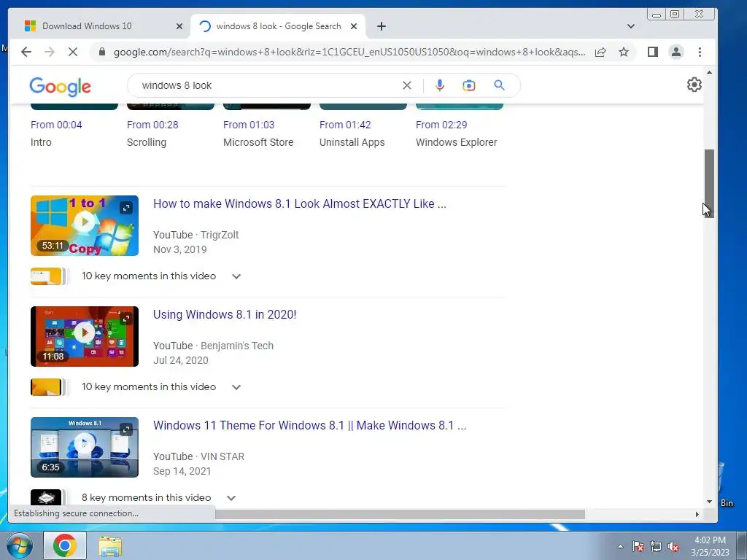The width and height of the screenshot is (747, 560).
Task: Go back with the browser back arrow
Action: coord(26,52)
